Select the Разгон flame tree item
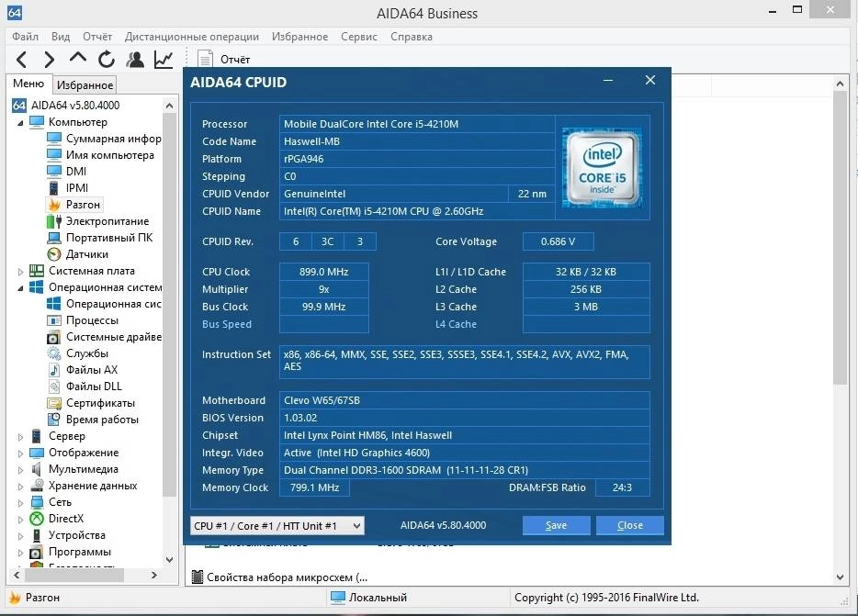This screenshot has width=858, height=616. [x=74, y=205]
